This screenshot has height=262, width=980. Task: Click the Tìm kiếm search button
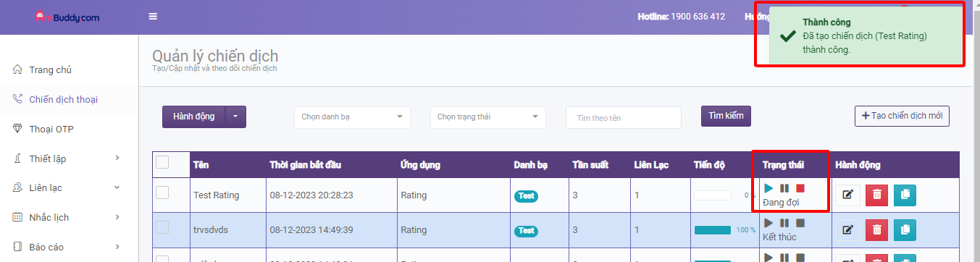(726, 116)
